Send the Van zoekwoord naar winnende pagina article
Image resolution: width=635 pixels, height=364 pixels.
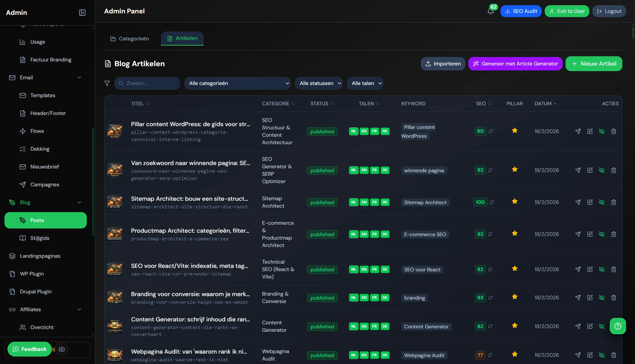click(x=578, y=170)
